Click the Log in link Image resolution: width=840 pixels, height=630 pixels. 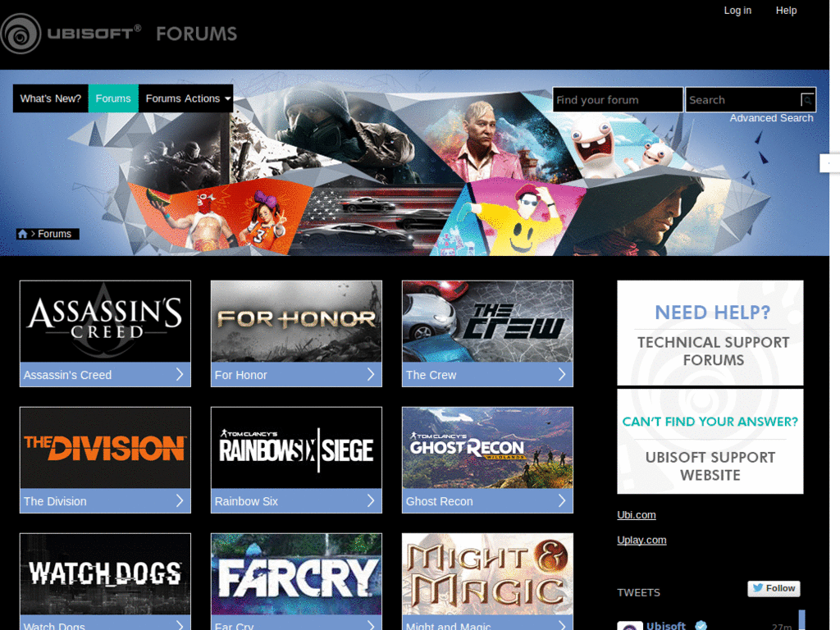coord(737,10)
